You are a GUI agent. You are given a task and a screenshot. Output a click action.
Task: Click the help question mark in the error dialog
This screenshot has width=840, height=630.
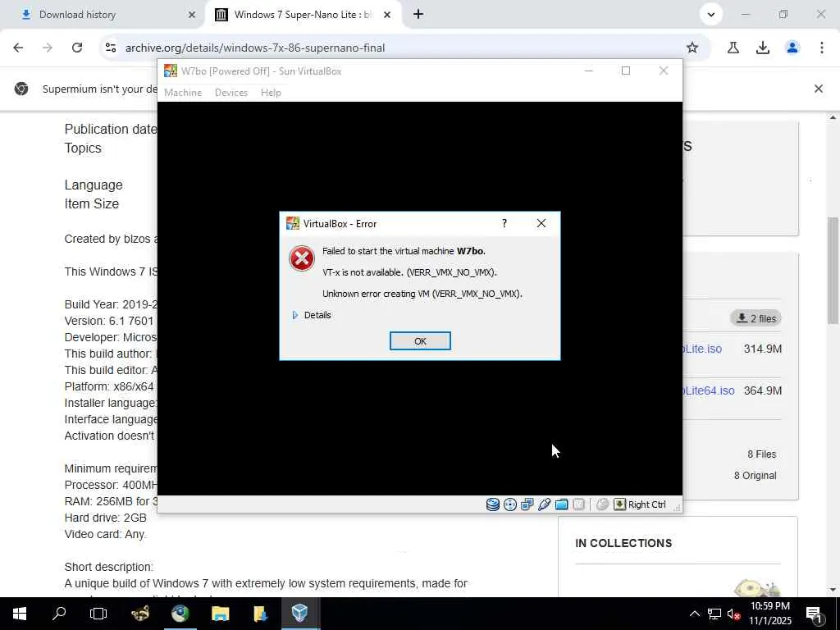[504, 223]
